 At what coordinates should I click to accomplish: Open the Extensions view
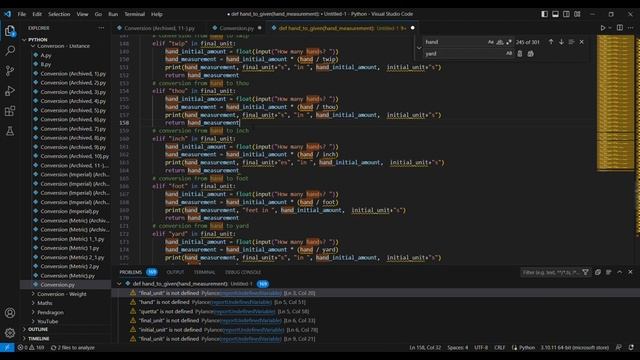(x=10, y=111)
